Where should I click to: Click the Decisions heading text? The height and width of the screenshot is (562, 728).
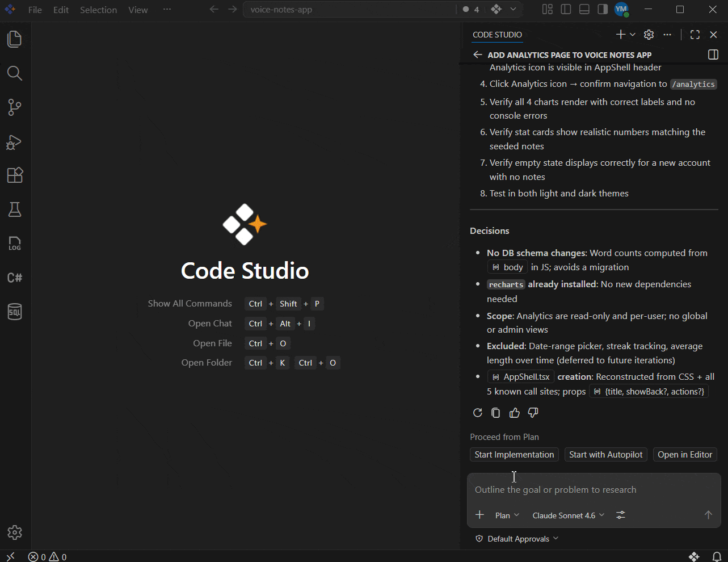[489, 231]
